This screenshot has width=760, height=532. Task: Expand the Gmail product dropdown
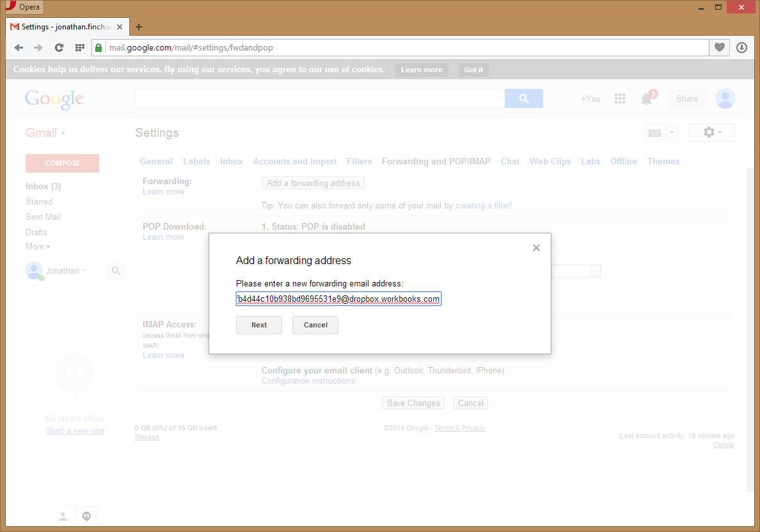(x=45, y=133)
